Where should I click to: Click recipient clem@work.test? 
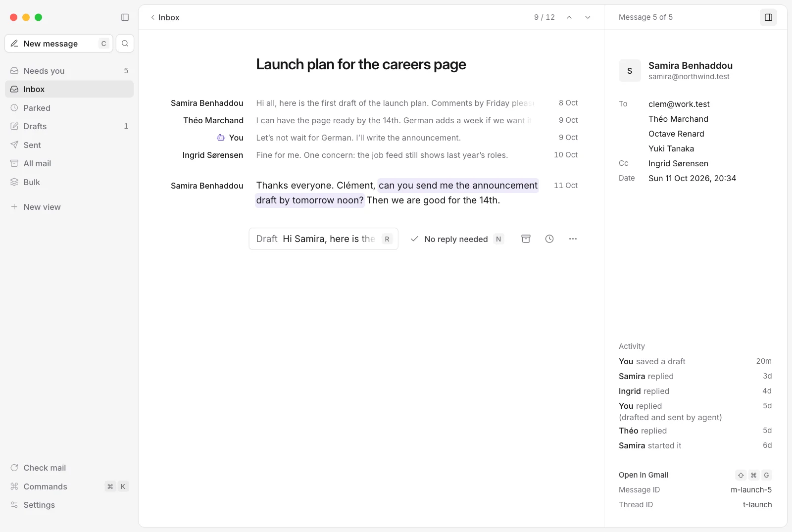pos(679,104)
